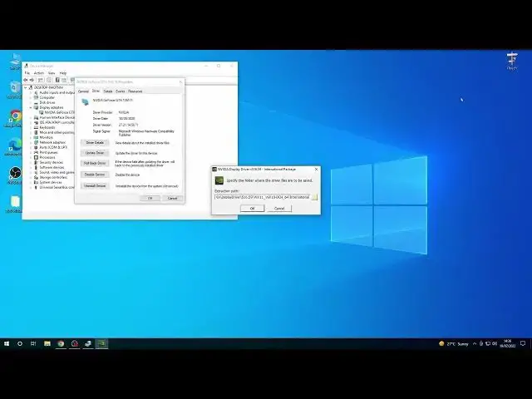The image size is (532, 399).
Task: Switch to the Details tab in Properties
Action: pyautogui.click(x=108, y=91)
